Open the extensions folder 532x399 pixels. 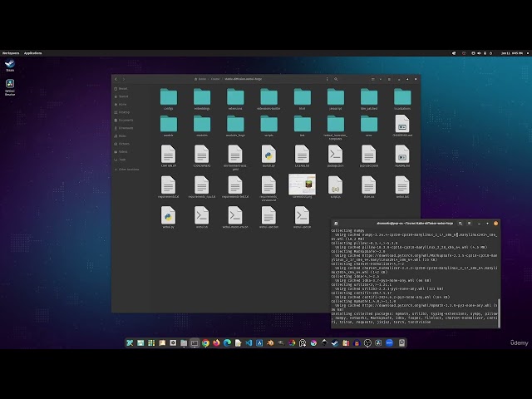[235, 97]
